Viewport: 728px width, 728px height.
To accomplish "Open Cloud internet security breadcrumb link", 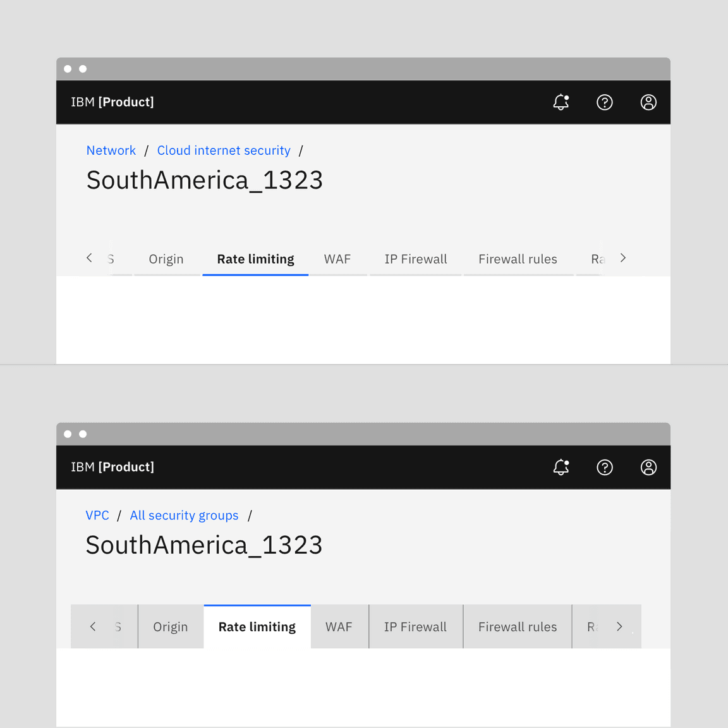I will [224, 150].
